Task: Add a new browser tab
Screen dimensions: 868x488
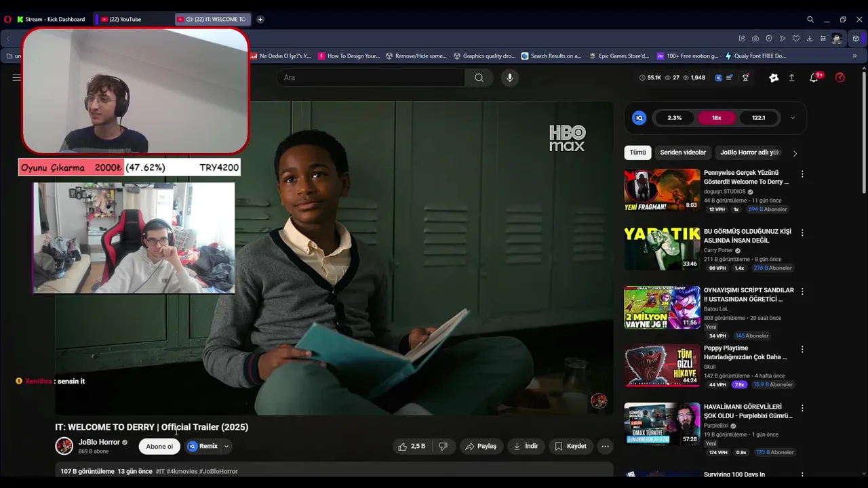Action: 260,19
